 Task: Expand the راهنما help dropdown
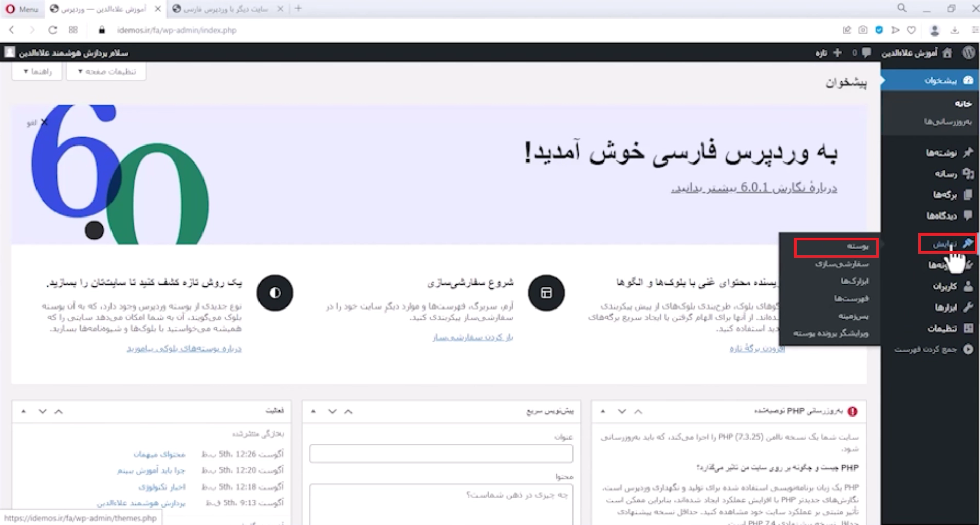pos(37,71)
